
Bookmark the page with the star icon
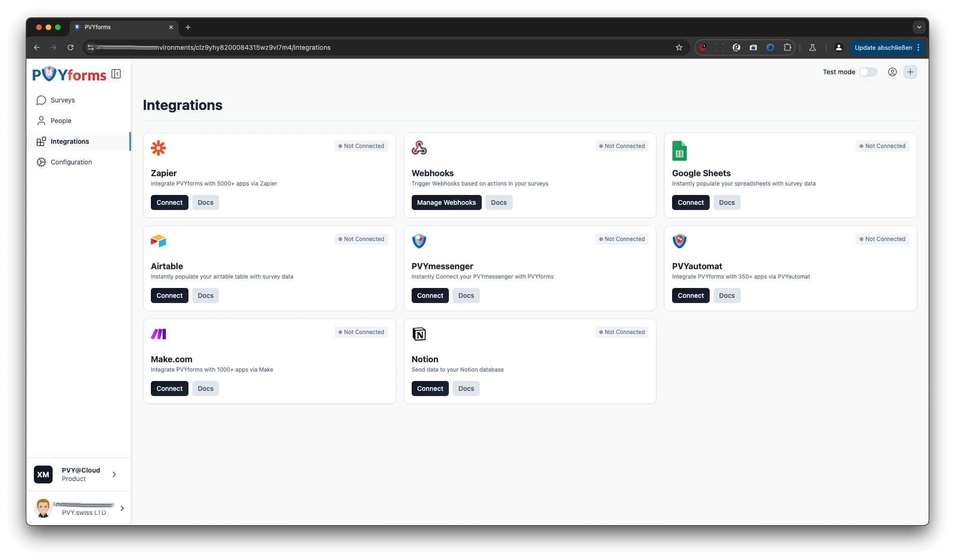pos(679,47)
